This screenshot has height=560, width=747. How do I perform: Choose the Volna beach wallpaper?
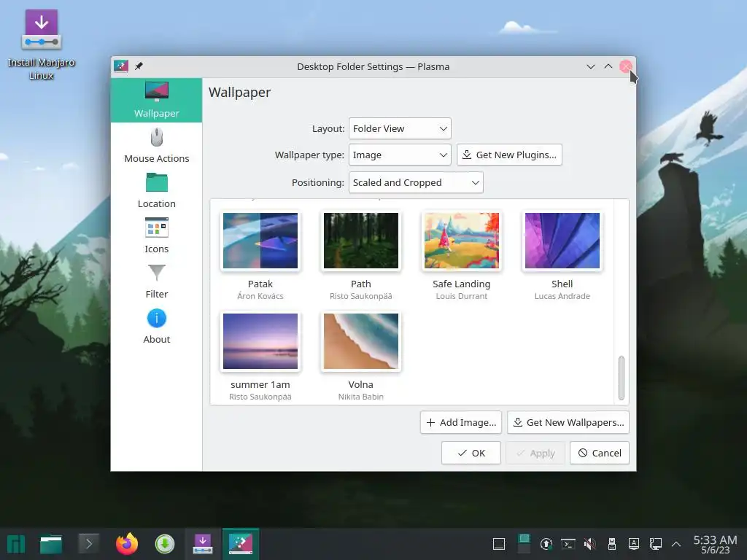pos(360,341)
